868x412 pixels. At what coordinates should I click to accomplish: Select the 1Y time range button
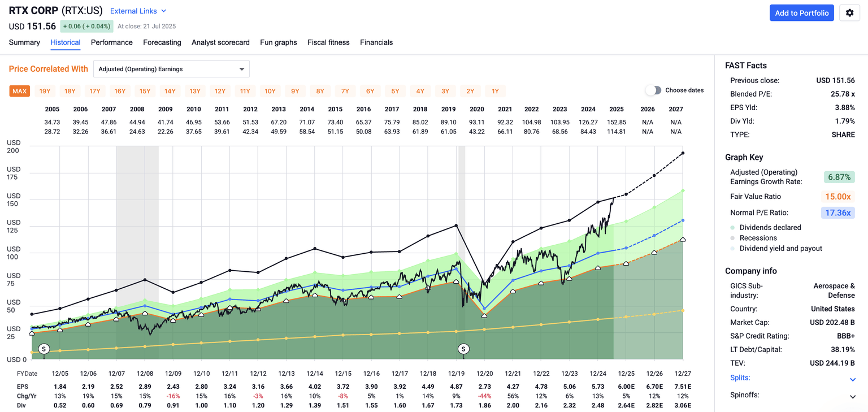click(495, 91)
